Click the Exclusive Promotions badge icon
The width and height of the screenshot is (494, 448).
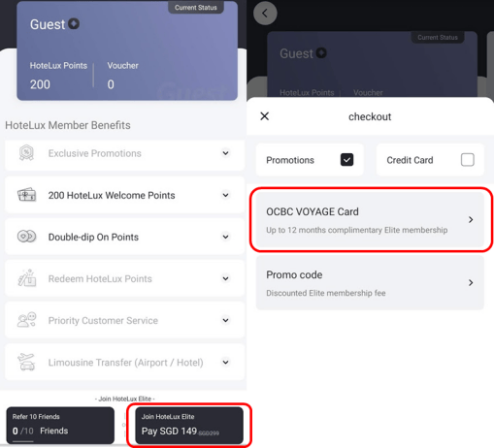[26, 153]
